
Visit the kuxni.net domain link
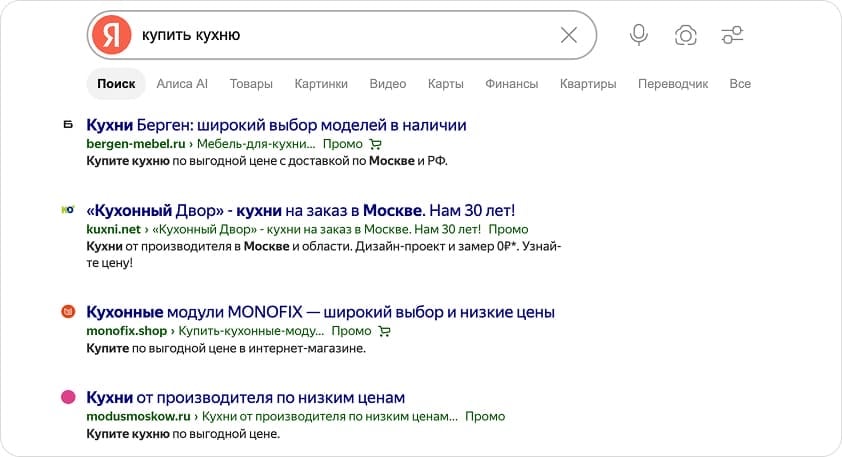click(x=113, y=229)
